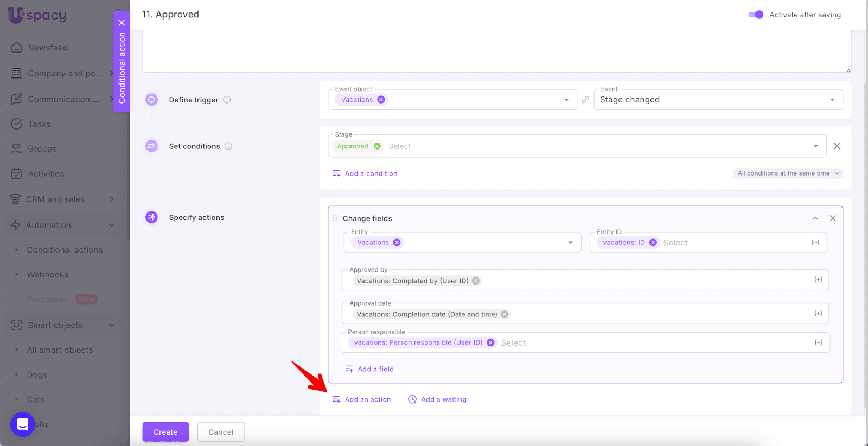
Task: Click inside the Person responsible field
Action: pos(651,342)
